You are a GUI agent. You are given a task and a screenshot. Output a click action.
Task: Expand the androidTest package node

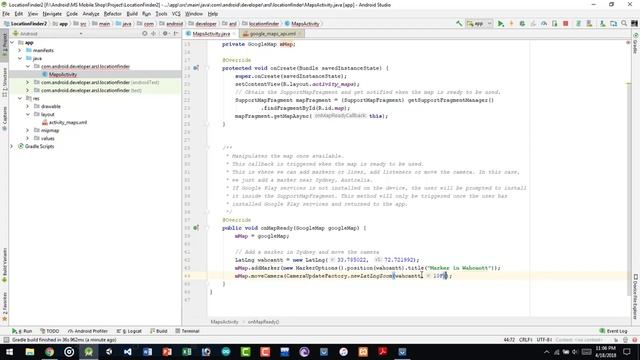(27, 82)
